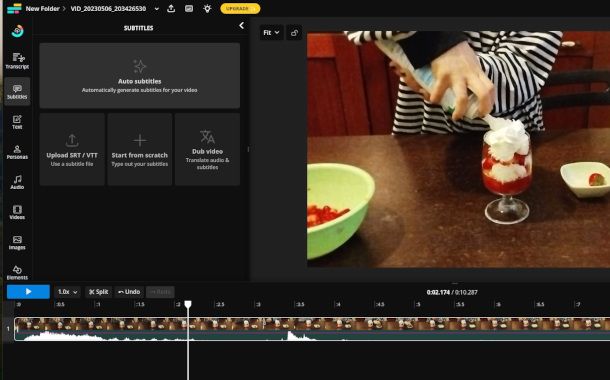Screen dimensions: 610x380
Task: Collapse the Subtitles panel with chevron
Action: 242,25
